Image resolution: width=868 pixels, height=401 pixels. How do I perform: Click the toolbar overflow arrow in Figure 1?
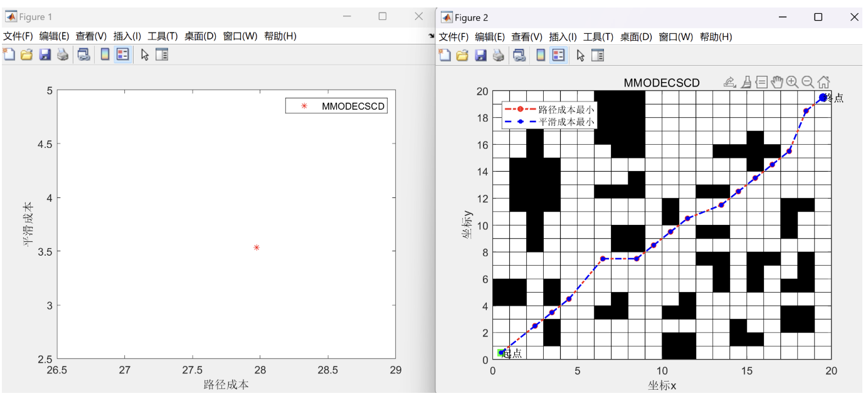(x=431, y=36)
